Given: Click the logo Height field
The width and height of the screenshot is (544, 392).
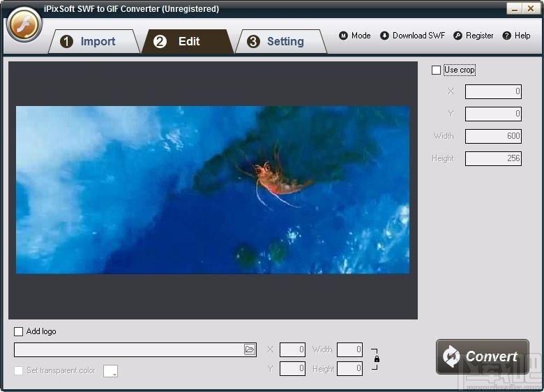Looking at the screenshot, I should coord(349,368).
